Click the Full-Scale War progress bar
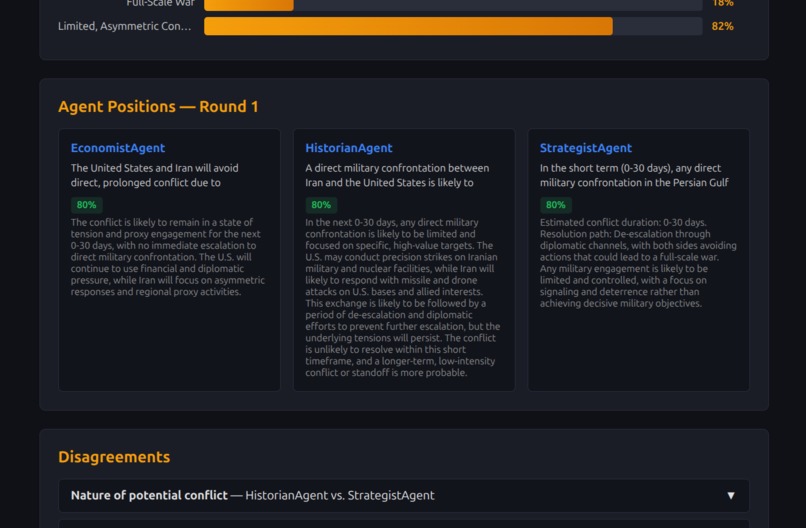 (453, 5)
